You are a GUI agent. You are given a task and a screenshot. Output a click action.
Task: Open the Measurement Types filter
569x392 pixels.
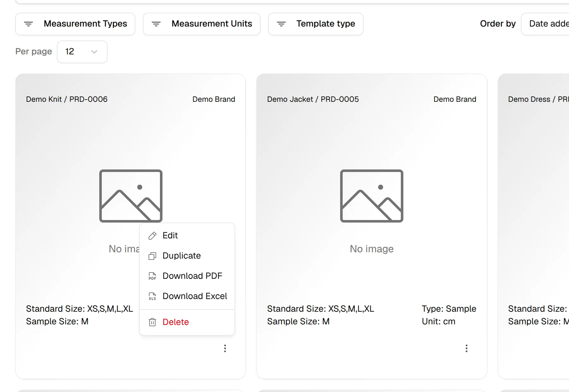click(x=75, y=24)
